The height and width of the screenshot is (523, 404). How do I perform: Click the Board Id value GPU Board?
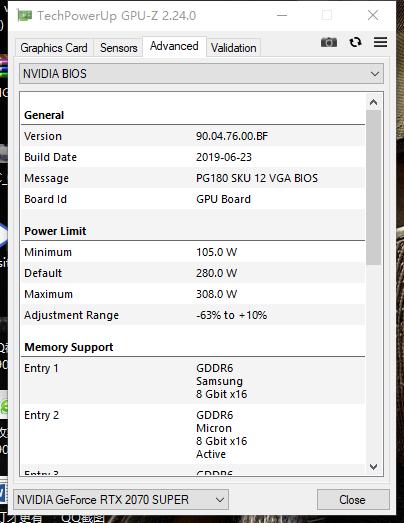(223, 199)
